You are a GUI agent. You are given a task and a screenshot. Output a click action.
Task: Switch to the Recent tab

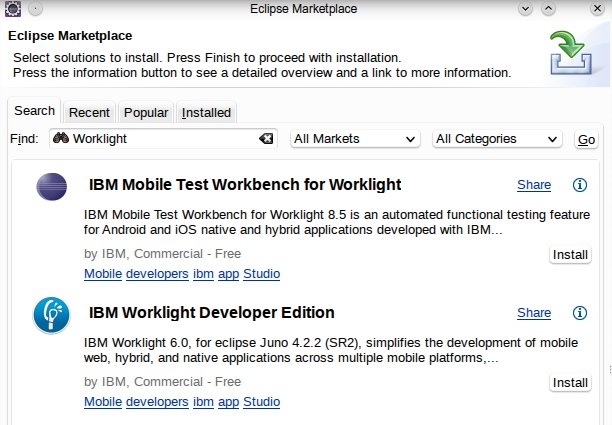89,112
